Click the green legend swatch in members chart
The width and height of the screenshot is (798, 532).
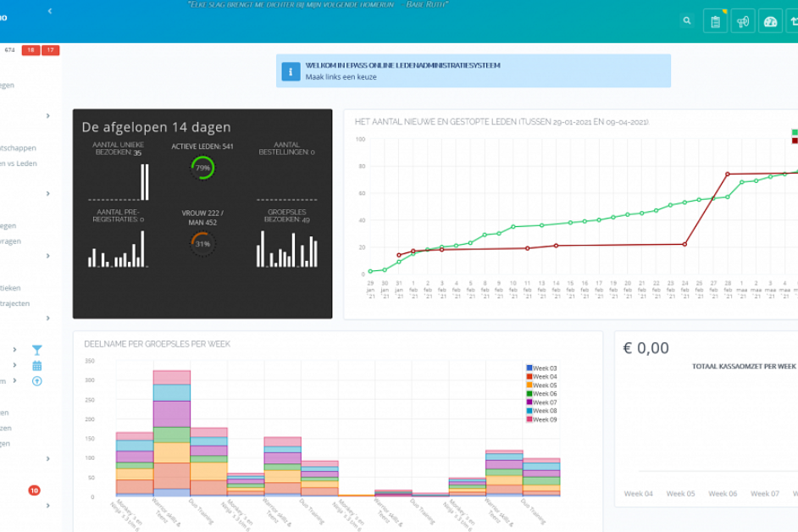click(795, 132)
